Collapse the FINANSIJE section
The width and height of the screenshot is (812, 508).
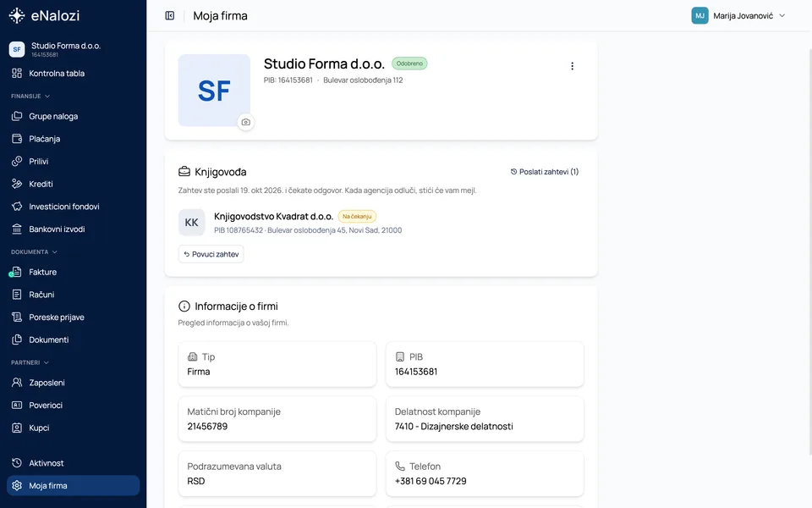click(30, 96)
